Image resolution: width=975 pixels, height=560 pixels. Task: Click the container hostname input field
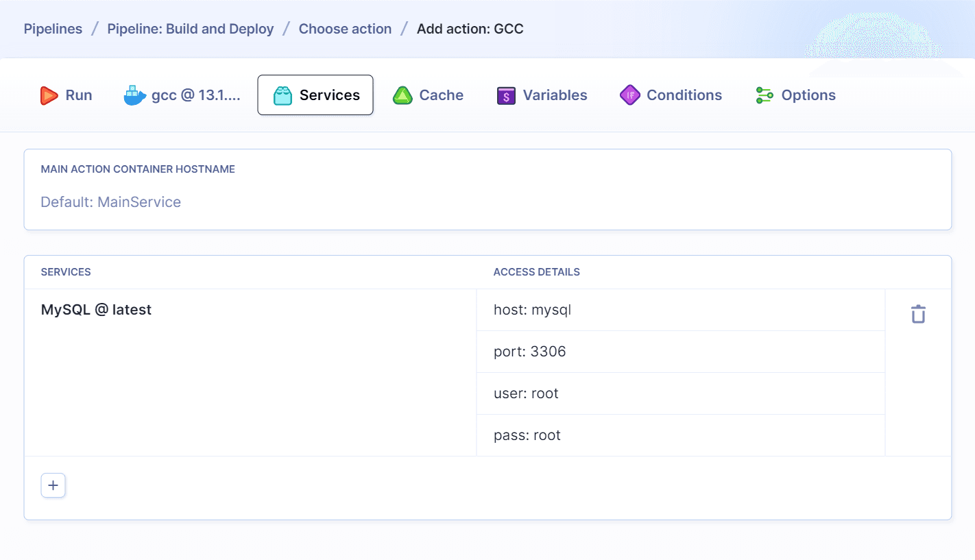(274, 202)
